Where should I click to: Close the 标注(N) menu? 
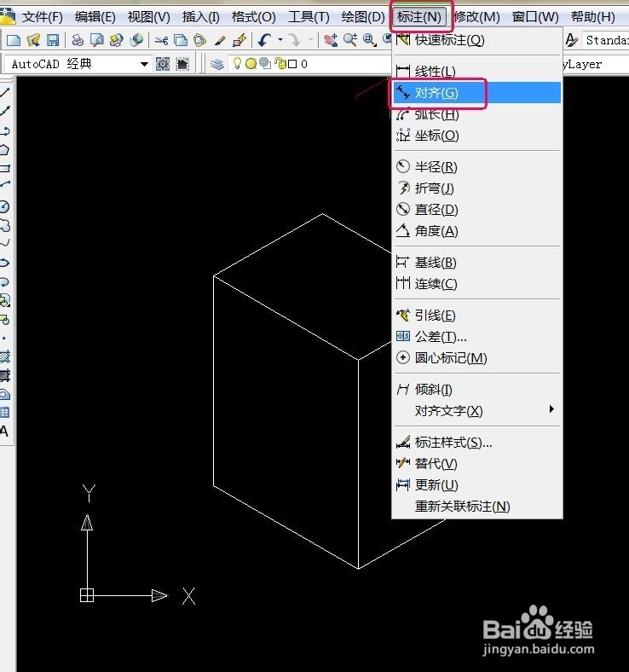pyautogui.click(x=418, y=17)
